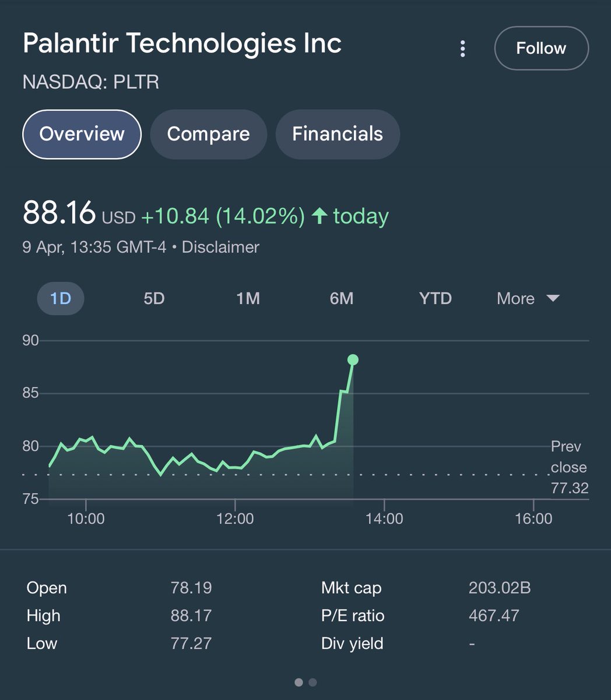The width and height of the screenshot is (611, 700).
Task: Select the first stats page dot
Action: coord(299,682)
